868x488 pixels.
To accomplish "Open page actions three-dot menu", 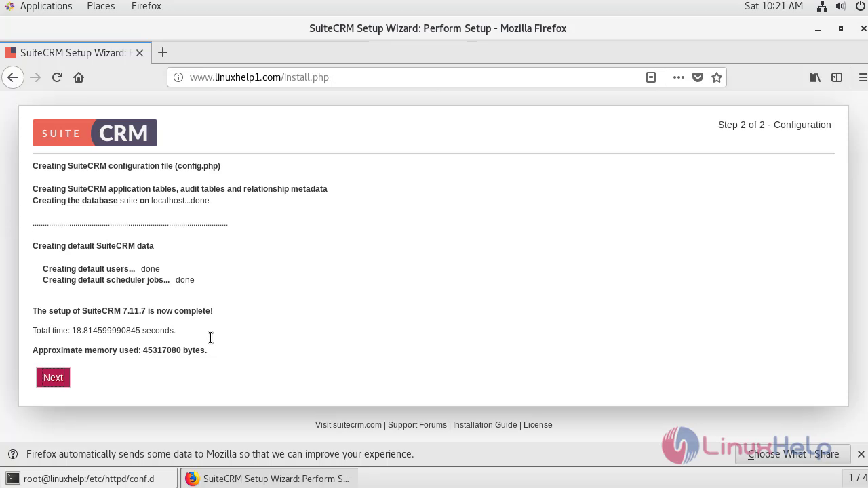I will pyautogui.click(x=678, y=77).
